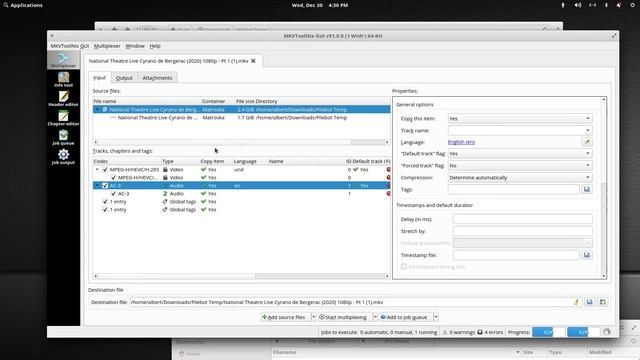Open the Compression dropdown
Screen dimensions: 640x360
tap(520, 178)
